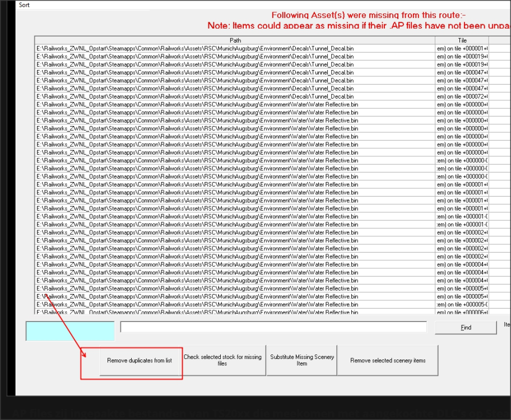Select the first Tunnel_Decal.bin path row
Screen dimensions: 511x420
pos(195,48)
